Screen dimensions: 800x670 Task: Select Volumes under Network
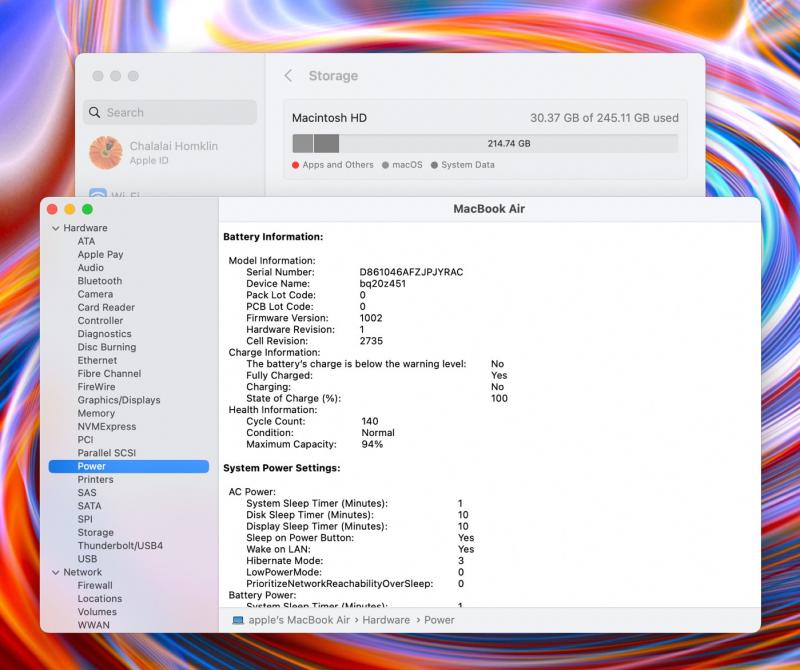97,612
